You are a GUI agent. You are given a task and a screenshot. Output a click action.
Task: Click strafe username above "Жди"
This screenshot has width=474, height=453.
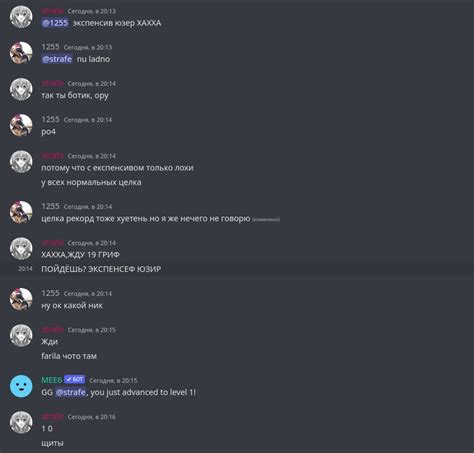click(x=52, y=330)
